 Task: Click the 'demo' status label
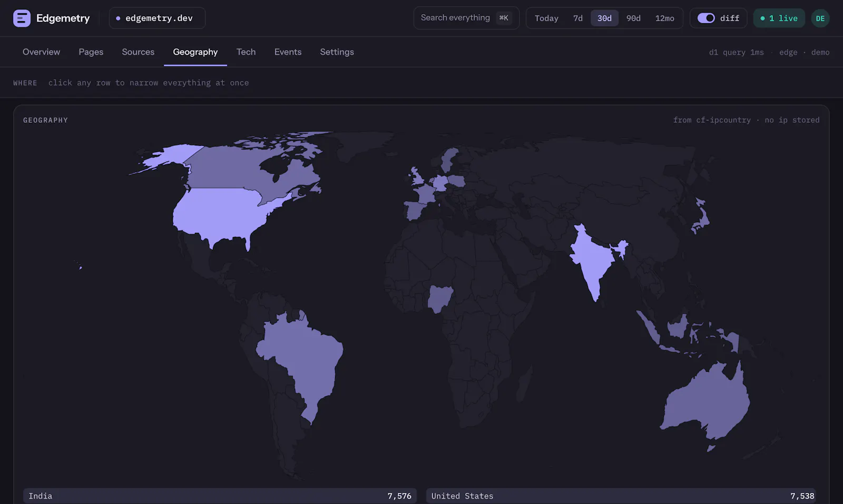coord(820,52)
